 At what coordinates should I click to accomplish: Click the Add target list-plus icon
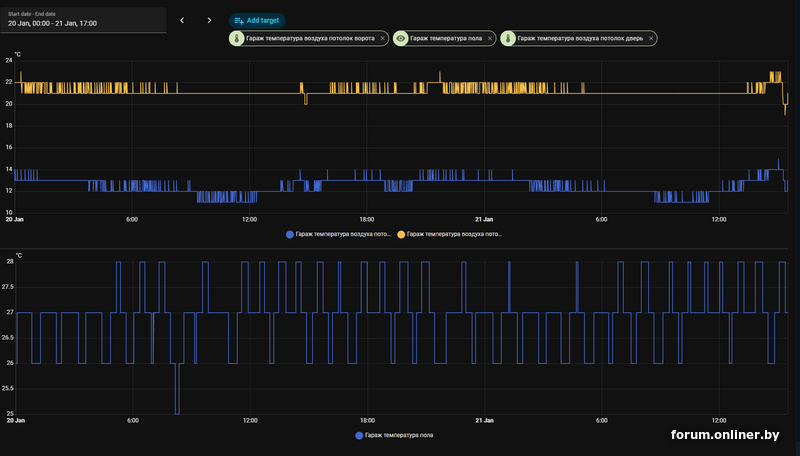click(x=239, y=20)
